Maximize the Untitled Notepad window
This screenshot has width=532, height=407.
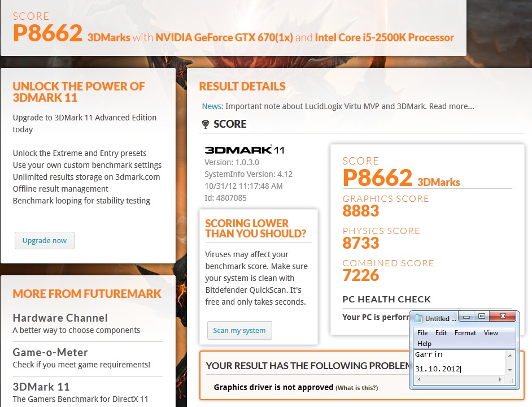(x=481, y=317)
